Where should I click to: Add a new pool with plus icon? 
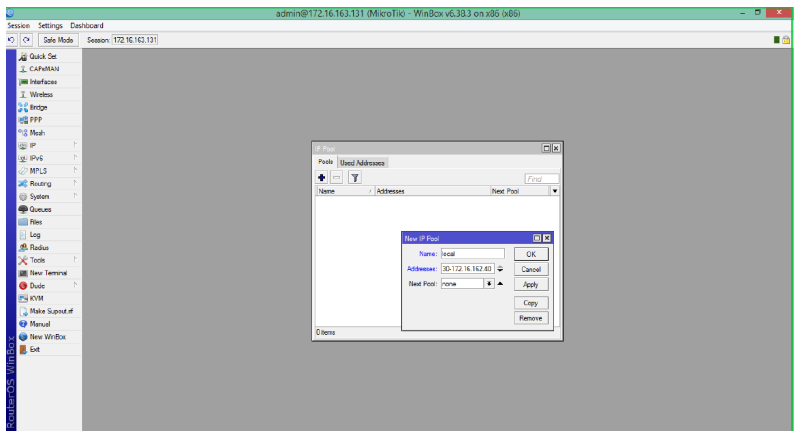(321, 177)
